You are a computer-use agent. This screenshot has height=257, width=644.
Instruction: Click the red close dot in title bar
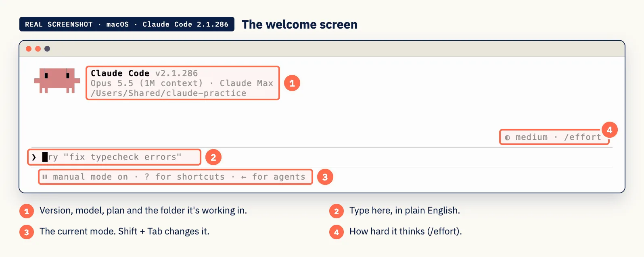pos(29,49)
